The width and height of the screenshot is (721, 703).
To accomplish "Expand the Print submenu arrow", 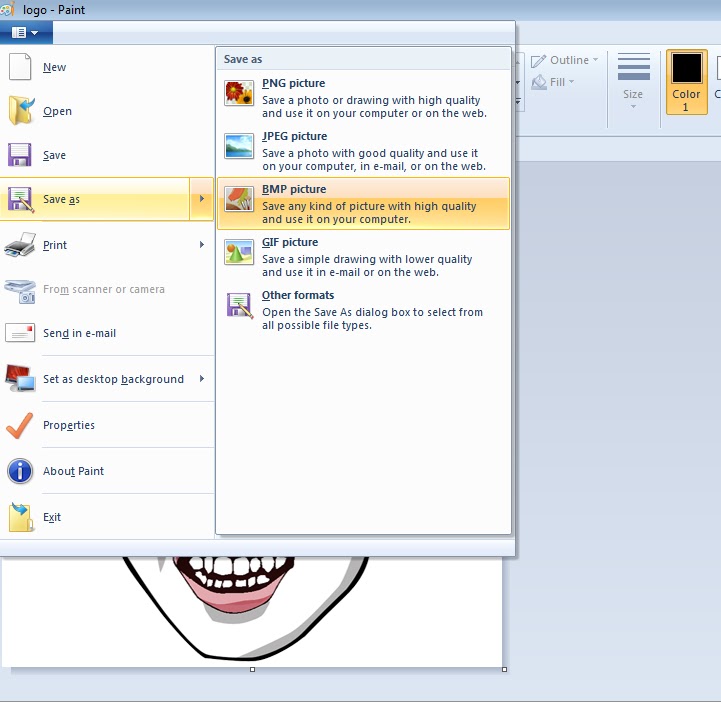I will tap(202, 245).
